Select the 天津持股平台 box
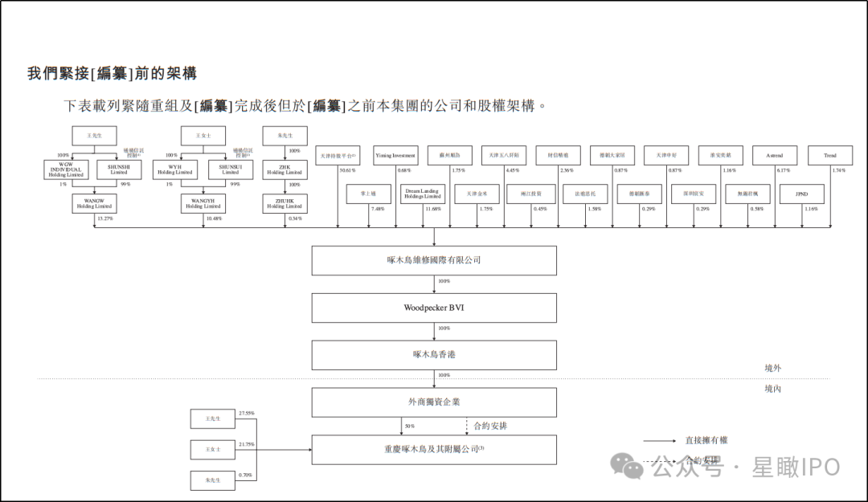 338,156
